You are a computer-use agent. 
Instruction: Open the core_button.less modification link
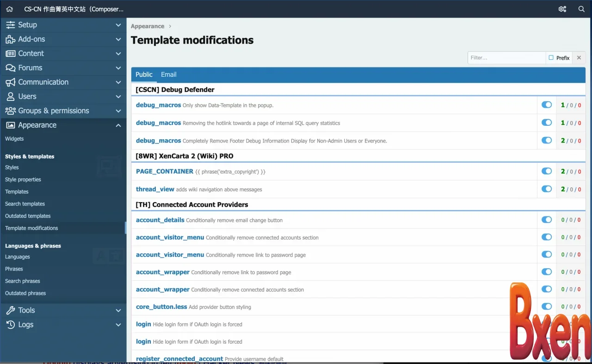161,307
